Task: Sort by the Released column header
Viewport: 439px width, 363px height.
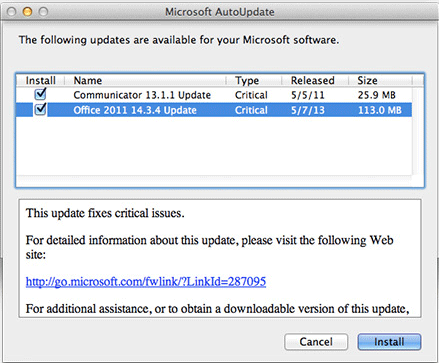Action: coord(315,80)
